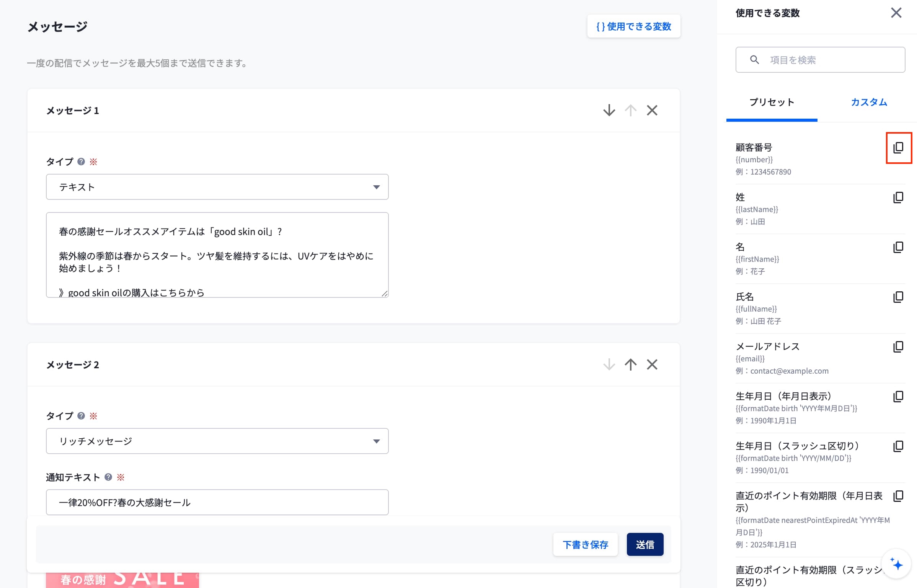Move メッセージ 1 up
Screen dimensions: 917x588
coord(630,111)
